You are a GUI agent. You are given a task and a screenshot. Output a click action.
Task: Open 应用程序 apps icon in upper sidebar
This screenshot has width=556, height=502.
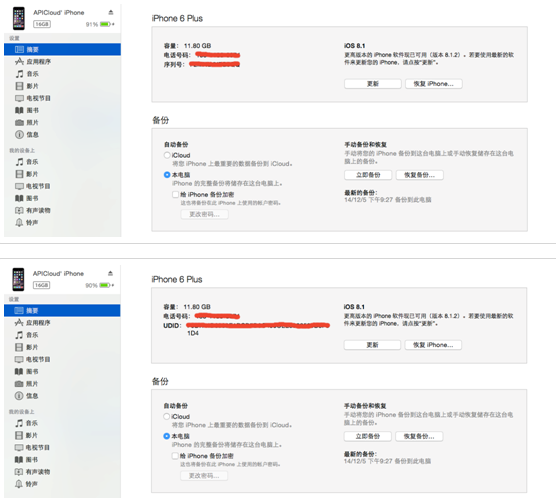pyautogui.click(x=19, y=62)
